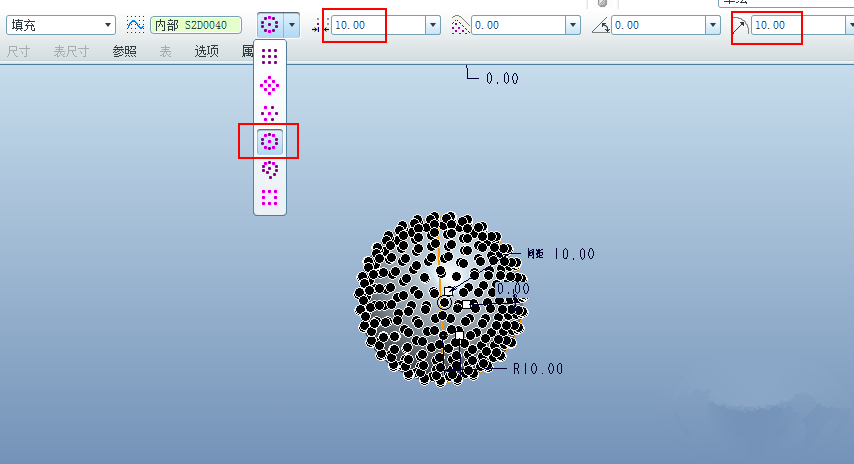Open the 参照 tab
Image resolution: width=854 pixels, height=464 pixels.
[x=125, y=52]
